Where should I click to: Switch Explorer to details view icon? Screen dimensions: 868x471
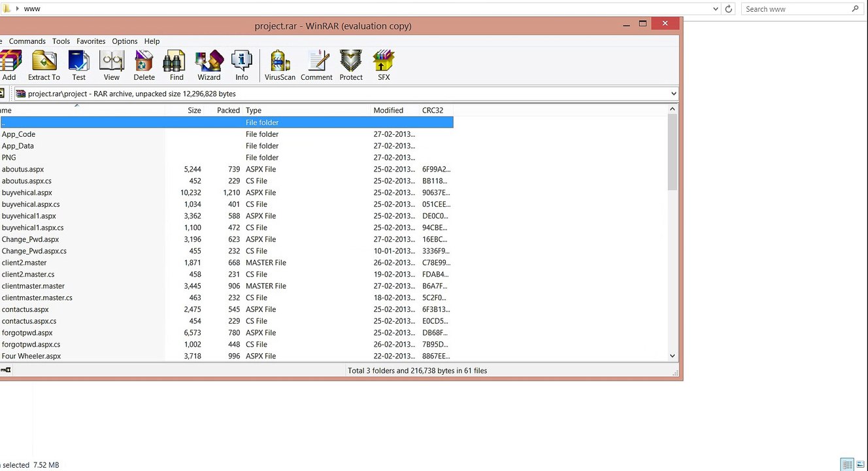[848, 464]
